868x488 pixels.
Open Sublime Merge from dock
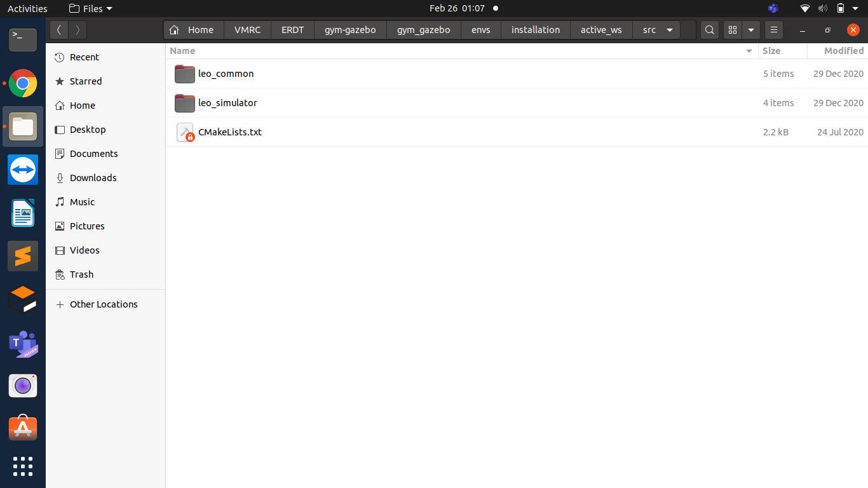click(23, 299)
